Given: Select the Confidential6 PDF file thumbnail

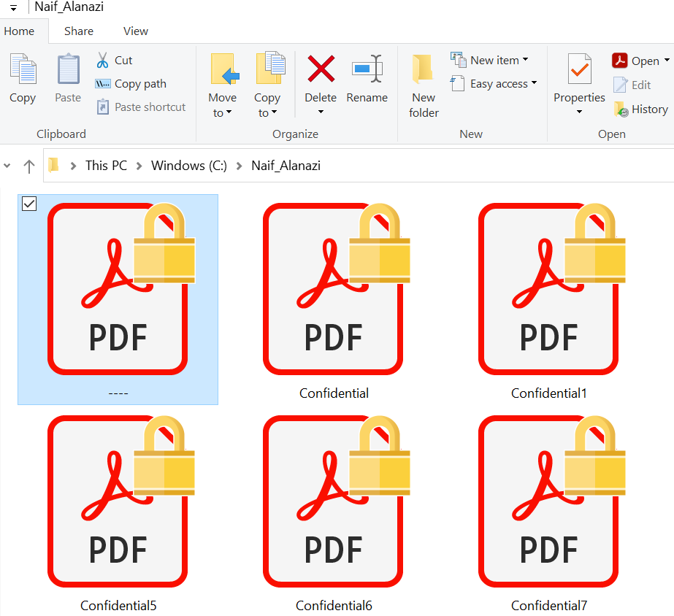Looking at the screenshot, I should [x=337, y=501].
